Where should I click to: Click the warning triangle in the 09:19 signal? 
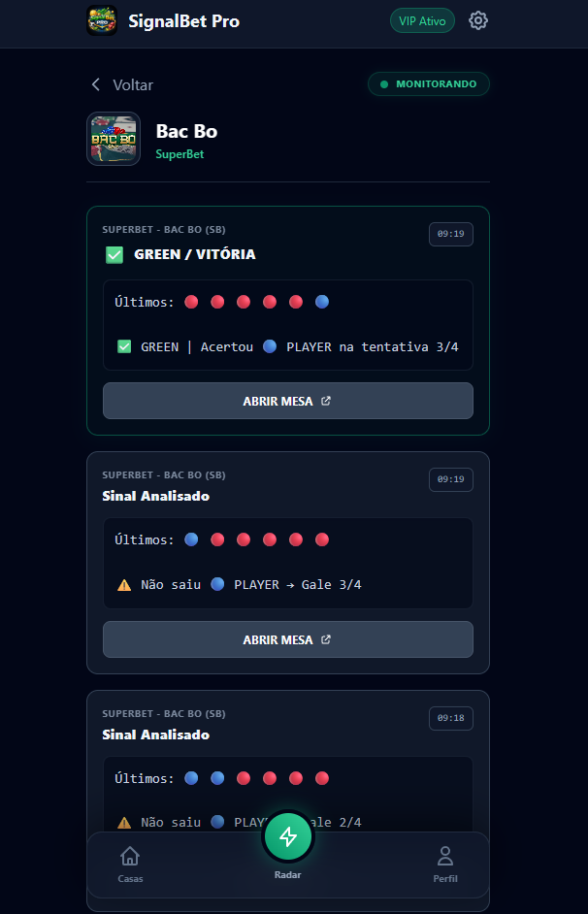123,584
